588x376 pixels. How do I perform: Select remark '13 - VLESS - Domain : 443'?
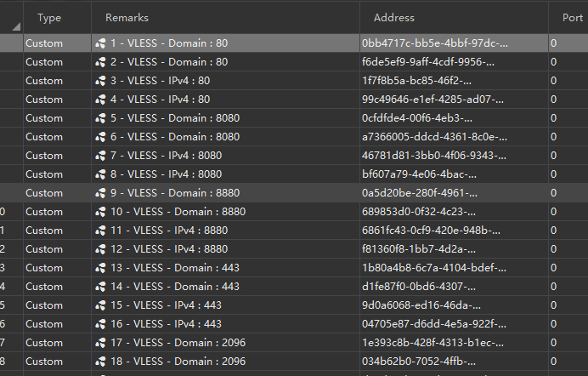point(175,268)
